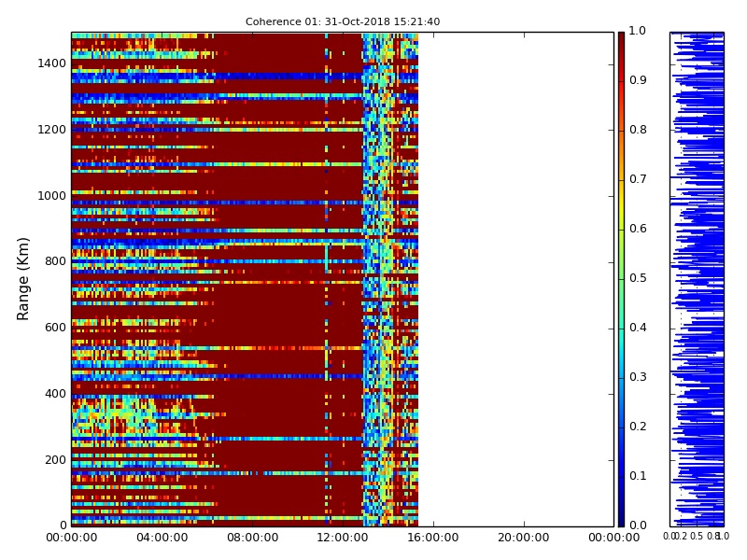Click the 1000 range tick label
747x560 pixels.
click(52, 196)
